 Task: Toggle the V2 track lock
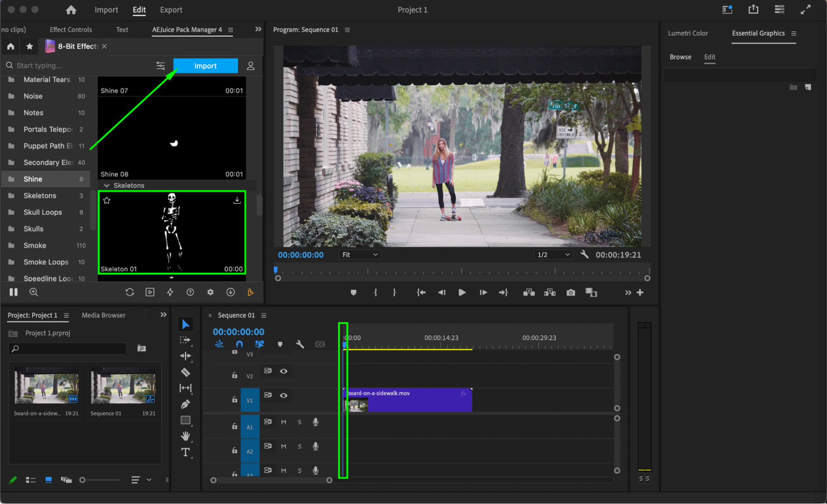click(x=234, y=375)
